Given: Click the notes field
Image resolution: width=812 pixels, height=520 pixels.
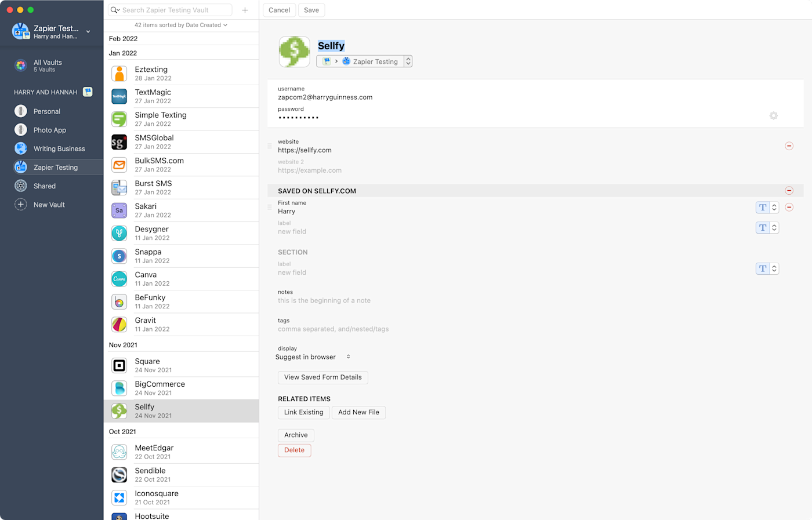Looking at the screenshot, I should [324, 300].
